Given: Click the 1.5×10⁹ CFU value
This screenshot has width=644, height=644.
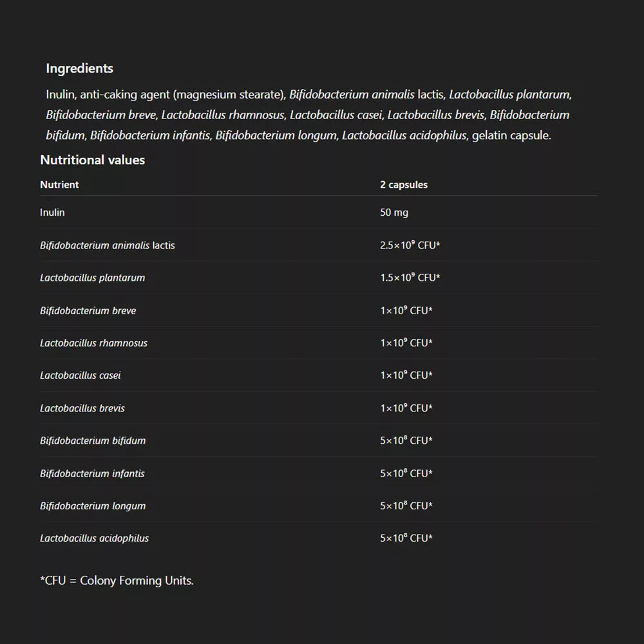Looking at the screenshot, I should (x=410, y=278).
